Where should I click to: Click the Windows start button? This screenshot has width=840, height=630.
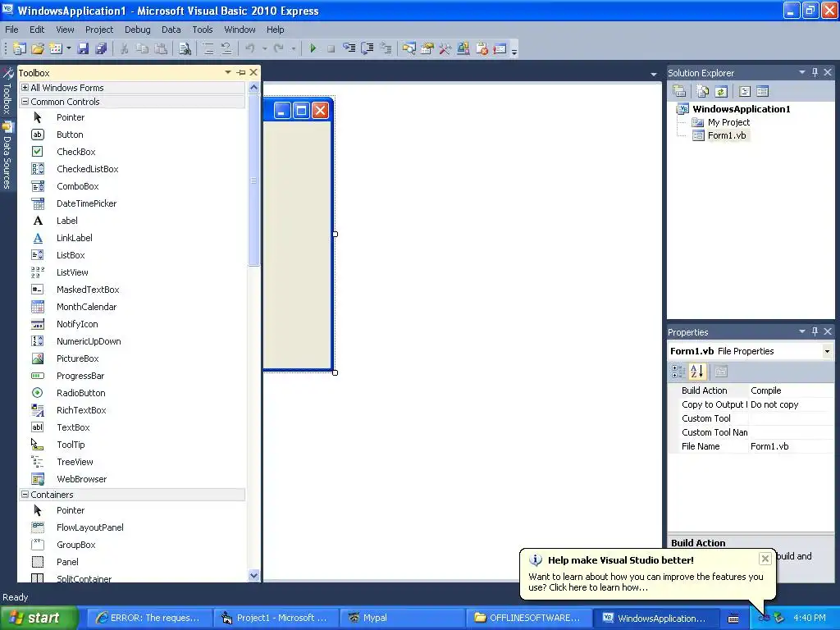[39, 618]
